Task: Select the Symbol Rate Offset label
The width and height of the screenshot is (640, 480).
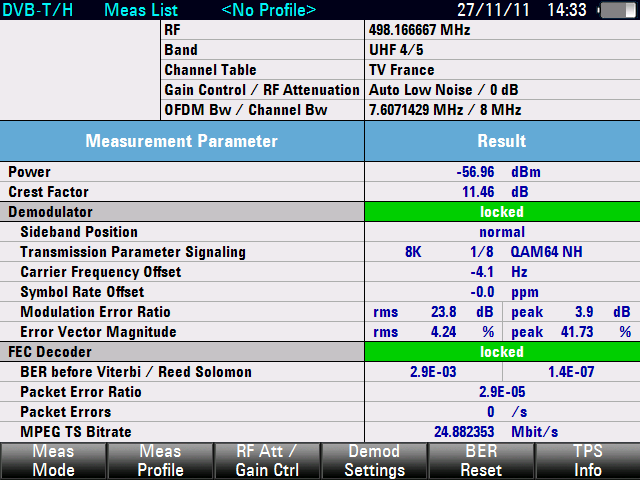Action: 82,292
